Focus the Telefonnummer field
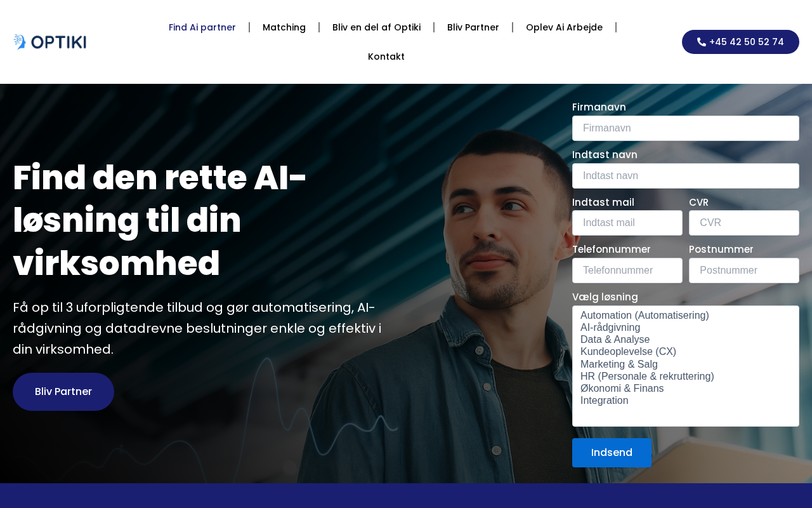This screenshot has height=508, width=812. [627, 271]
